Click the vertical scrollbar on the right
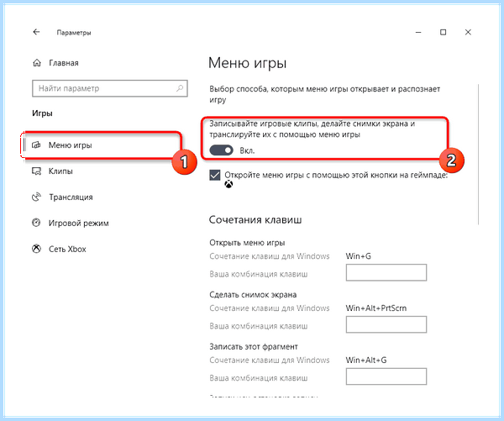The image size is (504, 421). (x=478, y=155)
